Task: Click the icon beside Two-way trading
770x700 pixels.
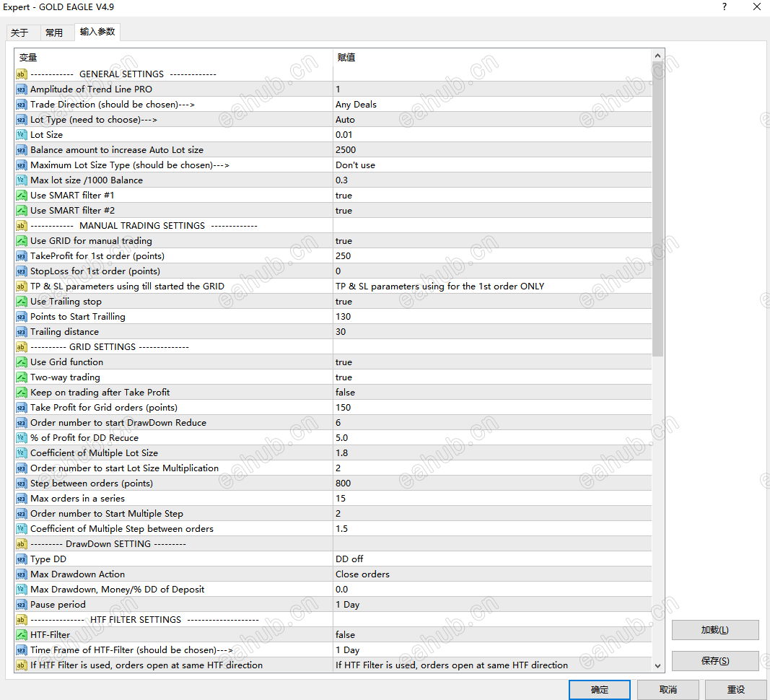Action: tap(21, 377)
